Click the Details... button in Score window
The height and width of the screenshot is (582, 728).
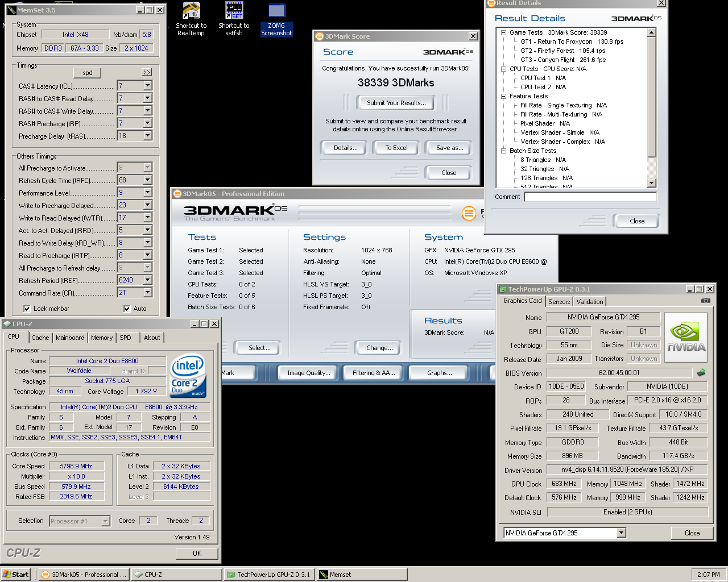coord(345,148)
